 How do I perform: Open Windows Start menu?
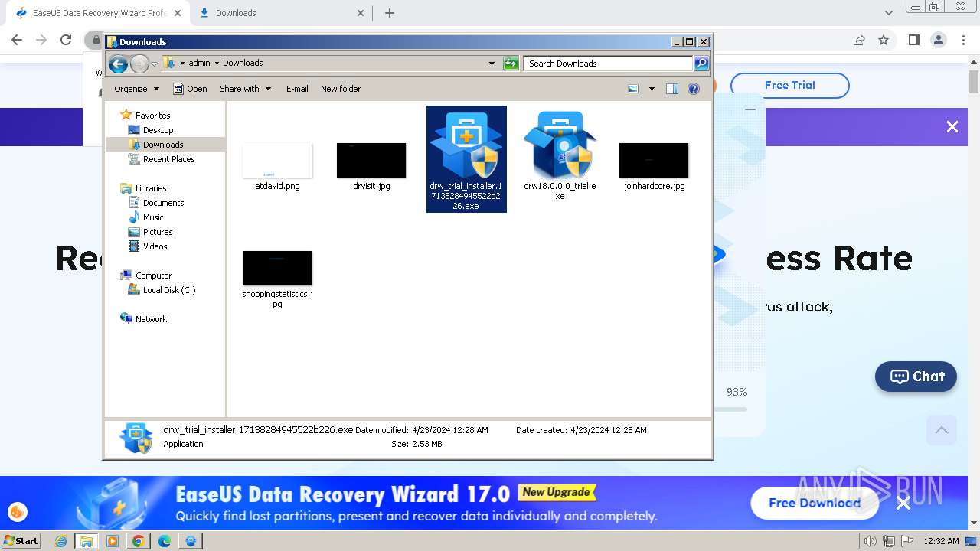[21, 540]
